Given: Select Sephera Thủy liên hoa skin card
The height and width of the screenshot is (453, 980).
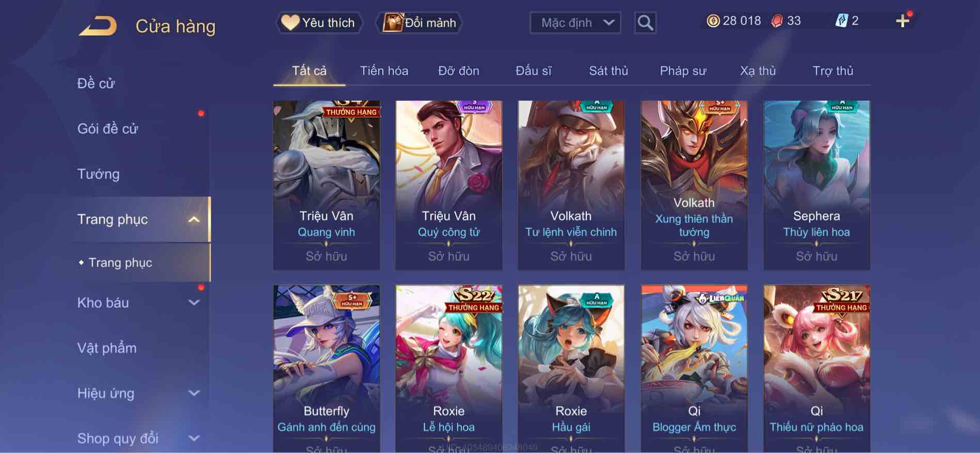Looking at the screenshot, I should click(x=816, y=185).
